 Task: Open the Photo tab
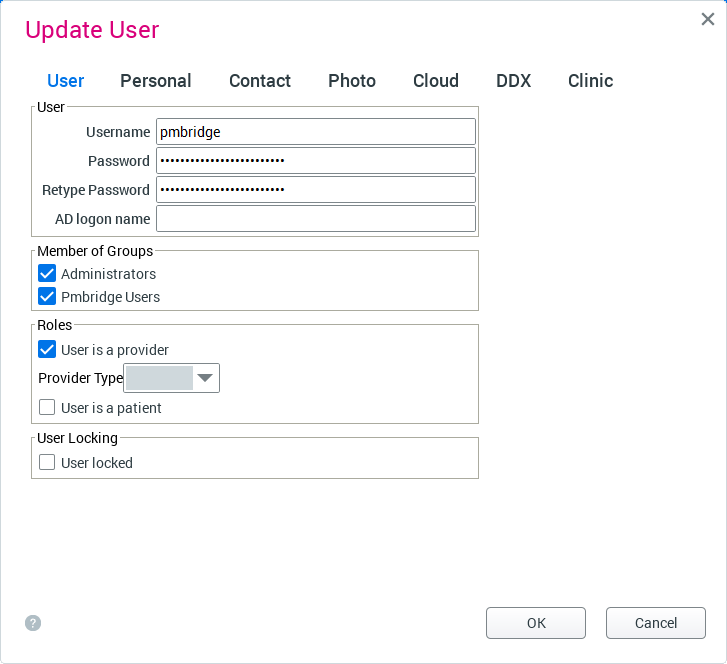(x=352, y=81)
